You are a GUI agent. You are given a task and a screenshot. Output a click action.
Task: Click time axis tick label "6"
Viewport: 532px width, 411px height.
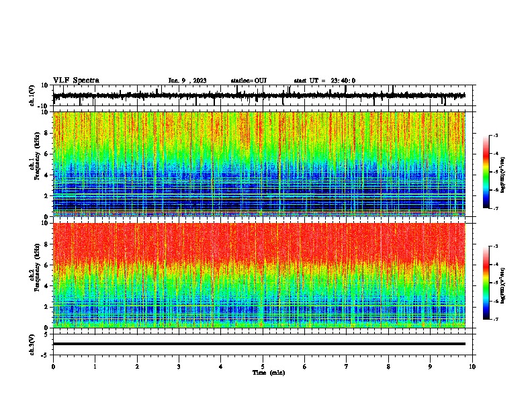(x=305, y=367)
